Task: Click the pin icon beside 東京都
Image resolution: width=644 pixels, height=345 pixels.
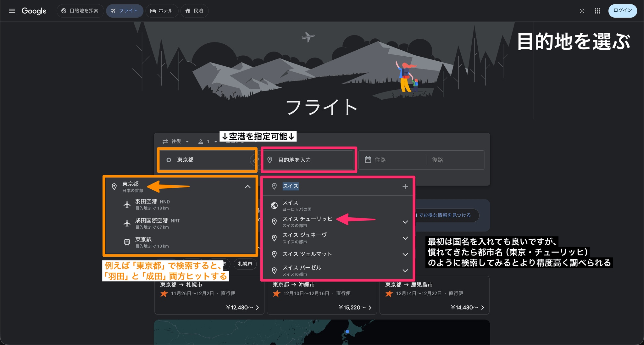Action: click(x=114, y=186)
